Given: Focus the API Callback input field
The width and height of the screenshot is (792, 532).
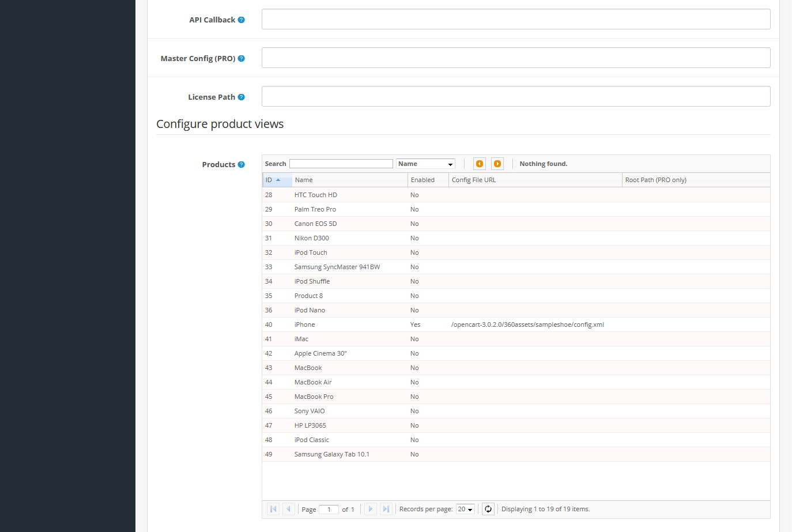Looking at the screenshot, I should pyautogui.click(x=516, y=19).
